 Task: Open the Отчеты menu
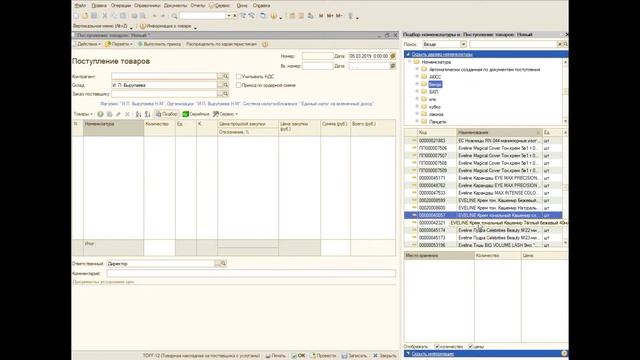[x=198, y=6]
